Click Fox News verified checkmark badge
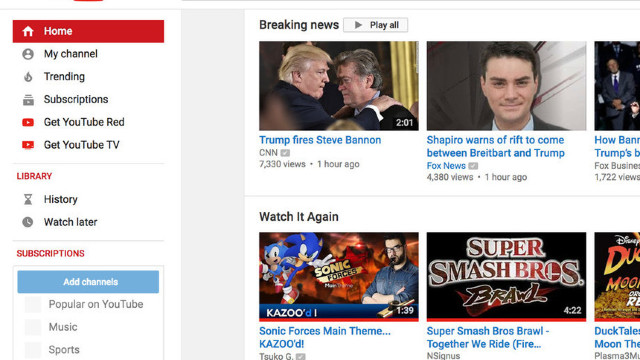Screen dimensions: 640x360 pyautogui.click(x=473, y=166)
